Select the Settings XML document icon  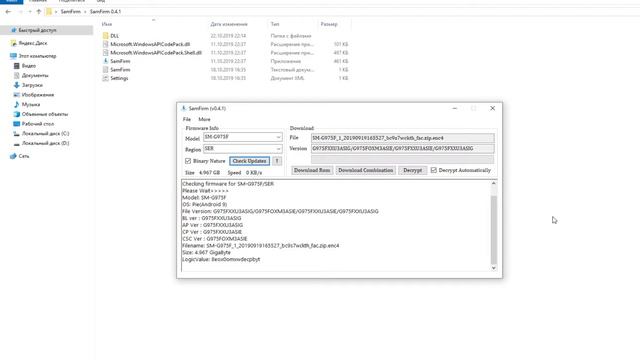106,78
